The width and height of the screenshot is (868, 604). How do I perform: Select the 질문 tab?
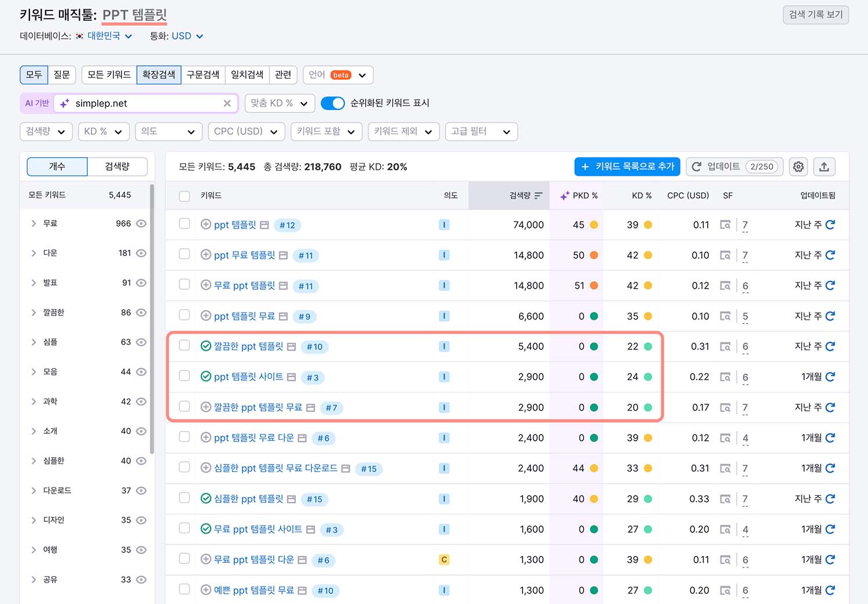(x=61, y=75)
